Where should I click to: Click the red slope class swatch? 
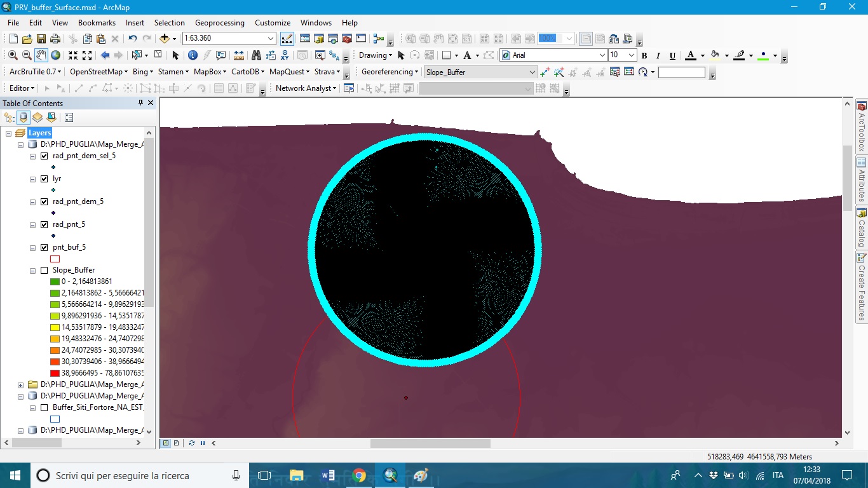tap(55, 373)
